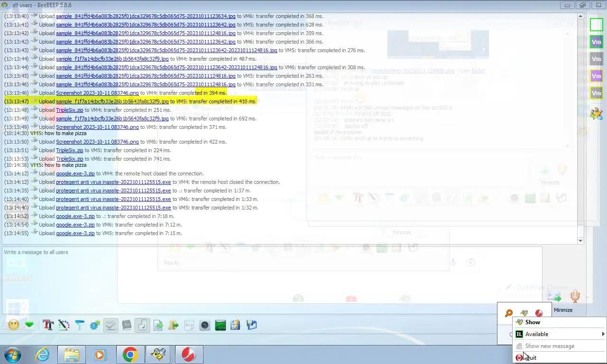Select gray Vm avatar without border
Viewport: 607px width, 364px height.
coord(597,59)
